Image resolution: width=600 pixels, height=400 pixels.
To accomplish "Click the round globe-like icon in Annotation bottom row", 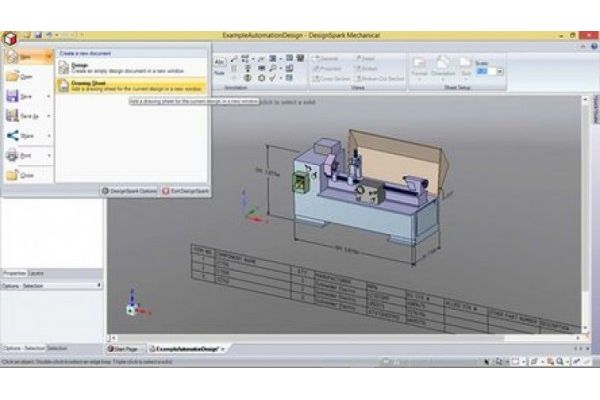I will point(248,78).
